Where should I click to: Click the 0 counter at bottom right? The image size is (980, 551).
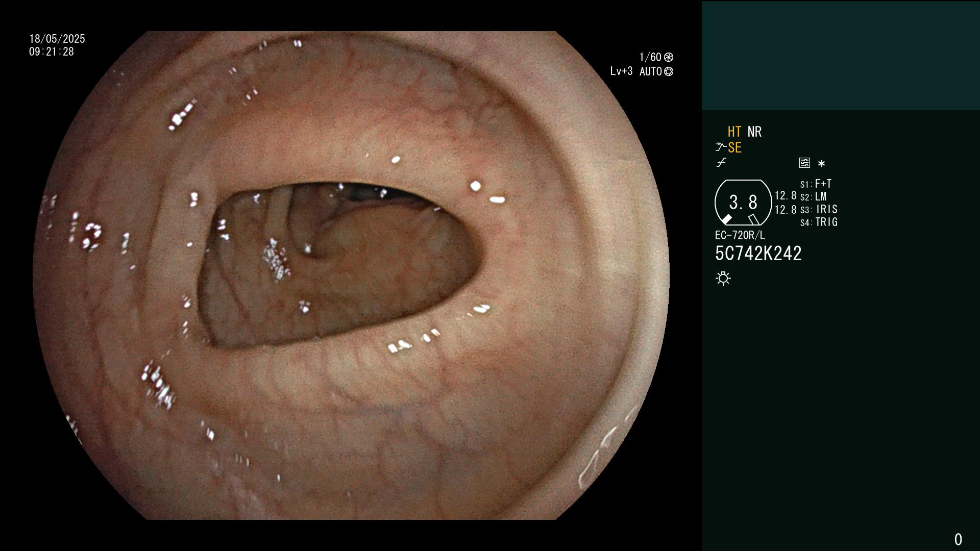958,539
